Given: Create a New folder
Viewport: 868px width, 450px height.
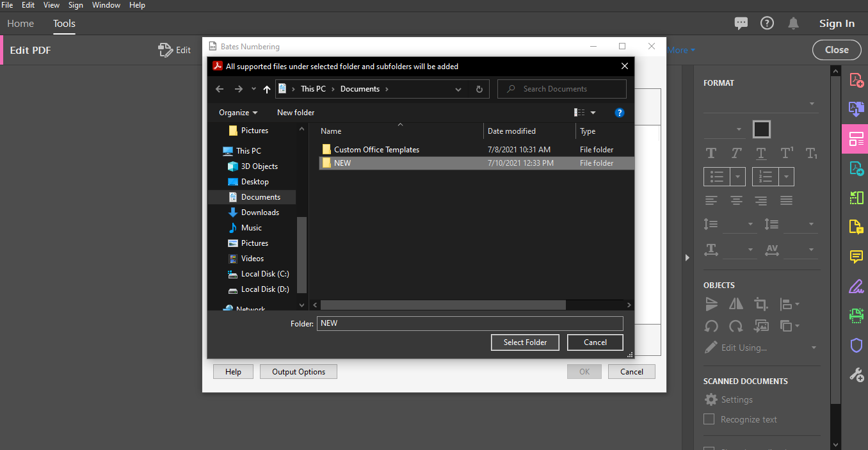Looking at the screenshot, I should (x=296, y=113).
